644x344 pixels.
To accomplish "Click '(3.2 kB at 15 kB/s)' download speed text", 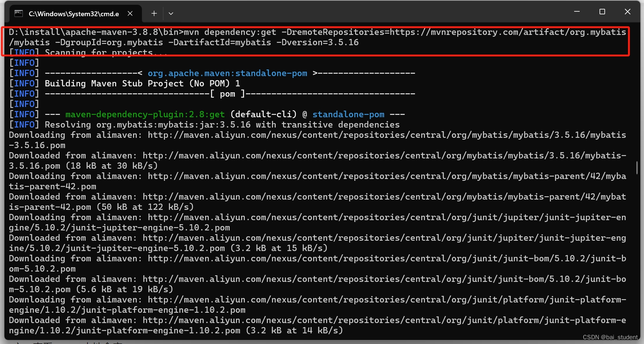I will pyautogui.click(x=279, y=248).
